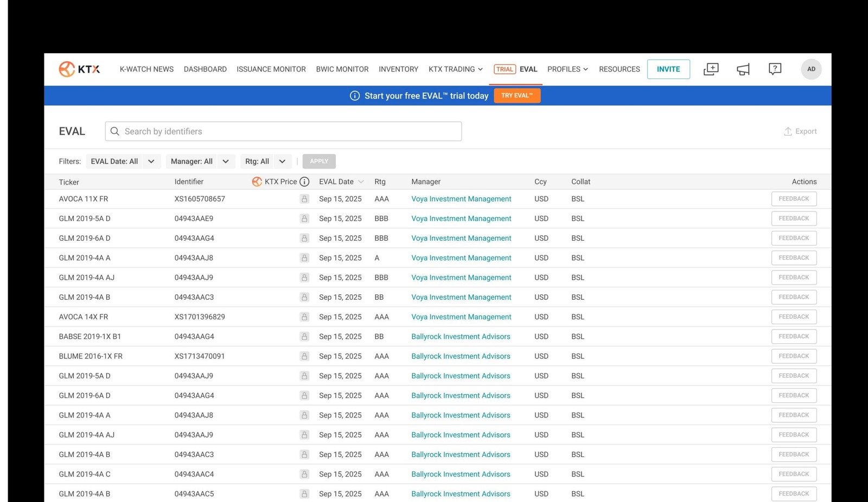Open Voya Investment Management link in GLM 2019-4A A row
The width and height of the screenshot is (868, 502).
tap(461, 258)
